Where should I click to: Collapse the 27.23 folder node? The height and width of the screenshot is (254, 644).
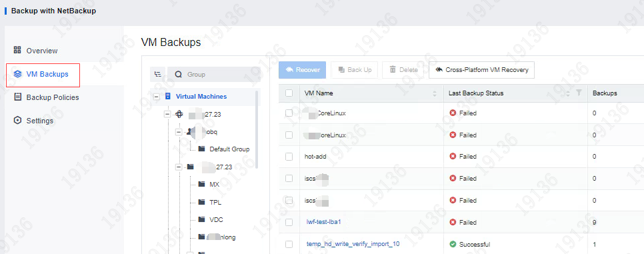[x=179, y=167]
